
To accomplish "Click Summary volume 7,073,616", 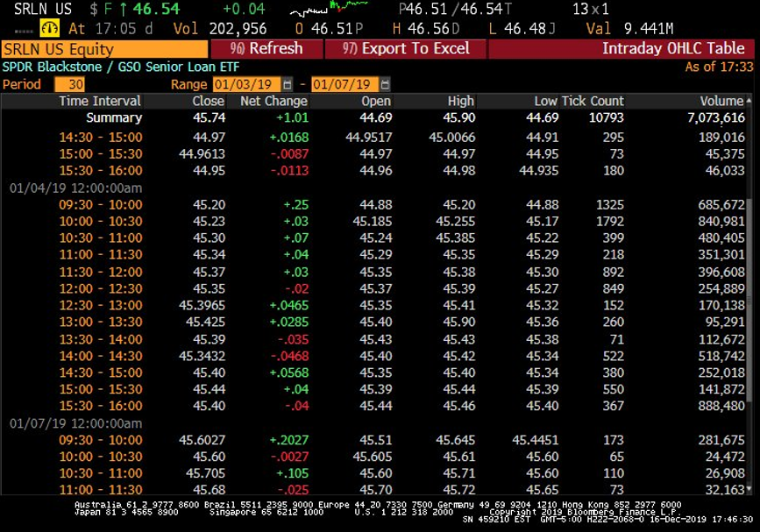I will [x=716, y=117].
